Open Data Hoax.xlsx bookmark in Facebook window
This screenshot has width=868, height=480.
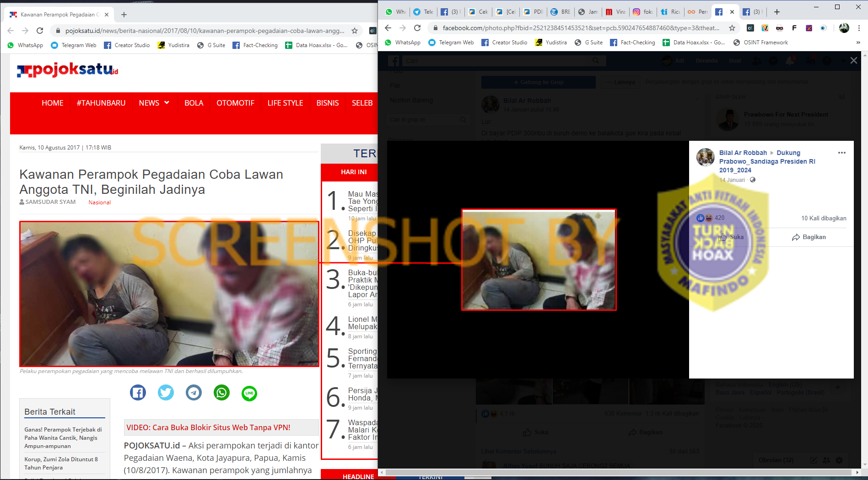pos(694,43)
